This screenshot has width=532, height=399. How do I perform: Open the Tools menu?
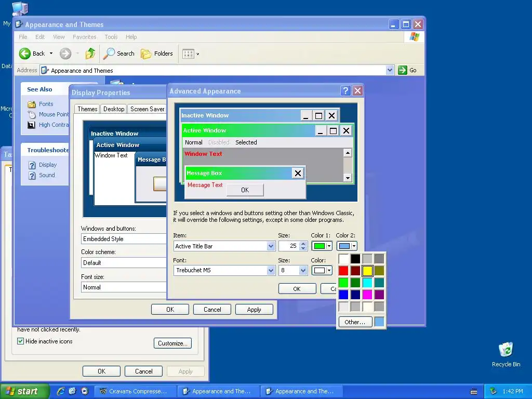[111, 37]
